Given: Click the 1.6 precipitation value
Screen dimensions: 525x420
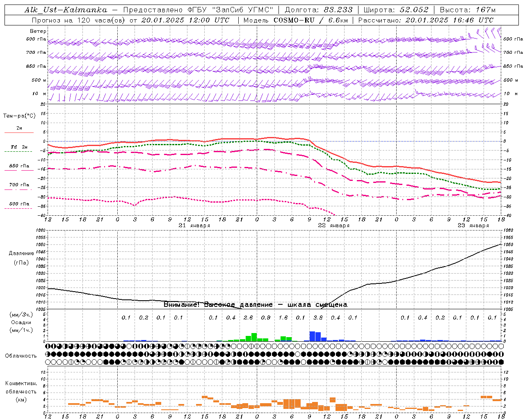Looking at the screenshot, I should pyautogui.click(x=283, y=318).
